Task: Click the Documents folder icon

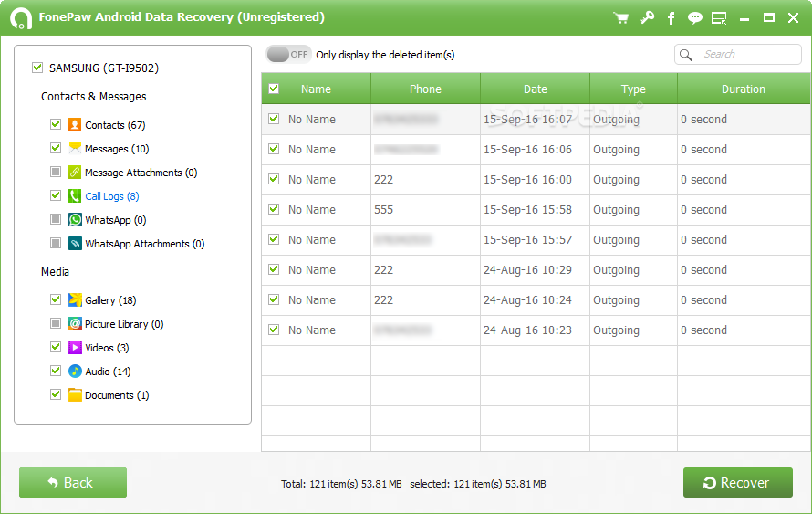Action: 75,394
